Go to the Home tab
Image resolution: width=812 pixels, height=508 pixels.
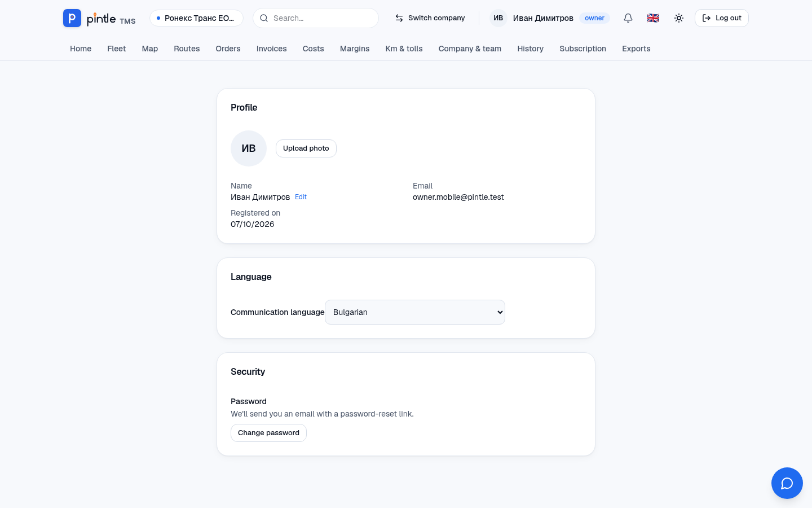[81, 49]
